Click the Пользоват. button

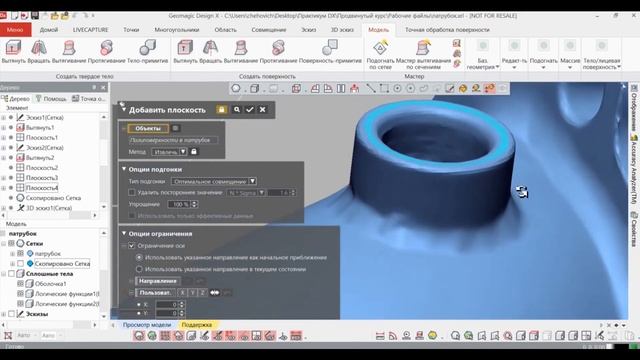tap(155, 292)
